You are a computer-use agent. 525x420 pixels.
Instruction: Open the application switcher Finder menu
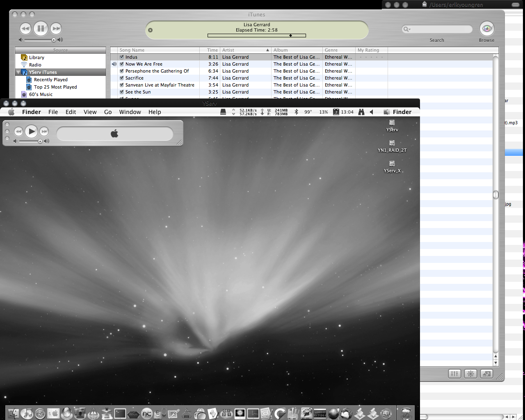tap(397, 112)
